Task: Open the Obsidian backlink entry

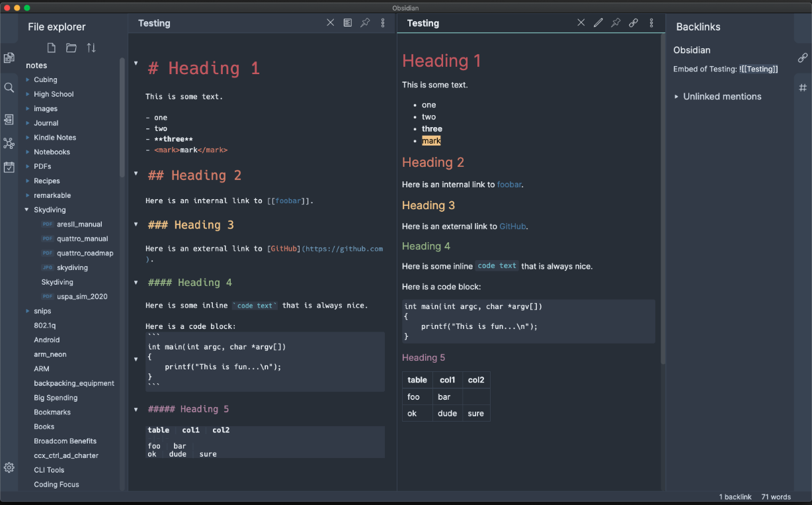Action: coord(692,50)
